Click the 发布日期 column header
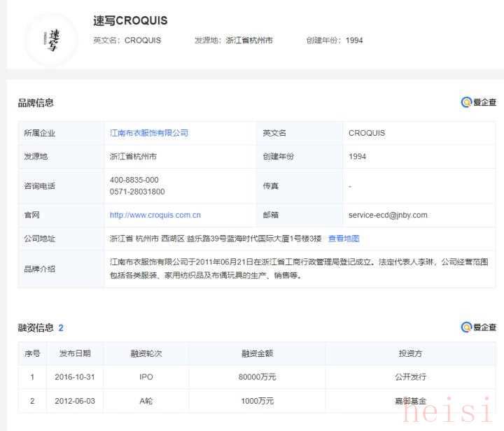This screenshot has height=431, width=504. pyautogui.click(x=75, y=353)
